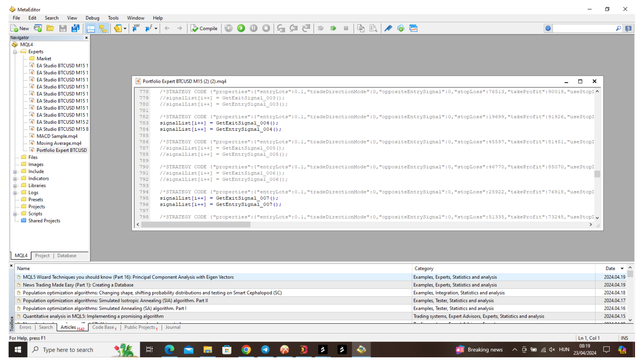
Task: Expand the Logs folder
Action: point(15,193)
